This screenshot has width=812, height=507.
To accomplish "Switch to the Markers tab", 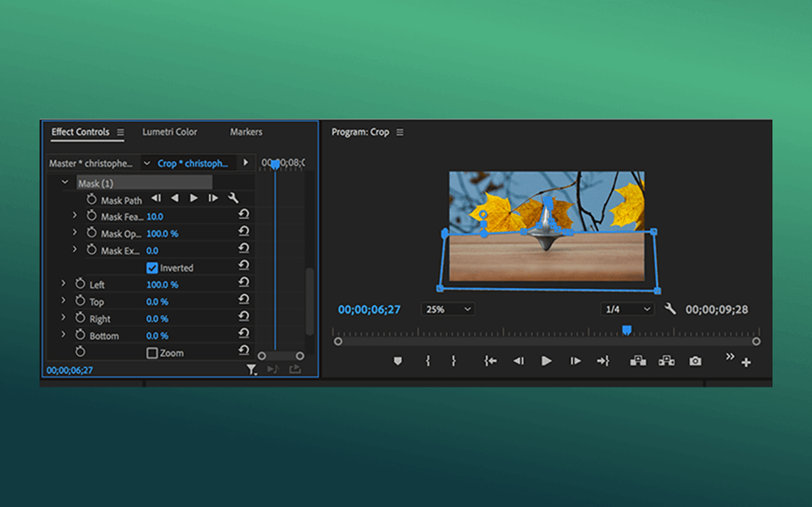I will (x=246, y=132).
